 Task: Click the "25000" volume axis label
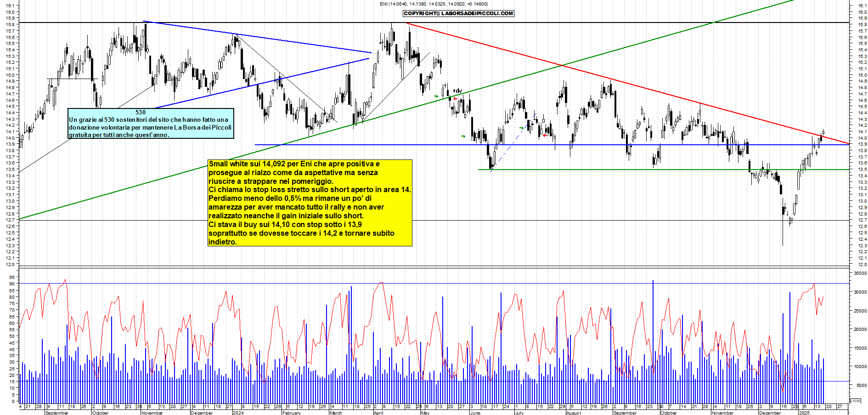(860, 311)
